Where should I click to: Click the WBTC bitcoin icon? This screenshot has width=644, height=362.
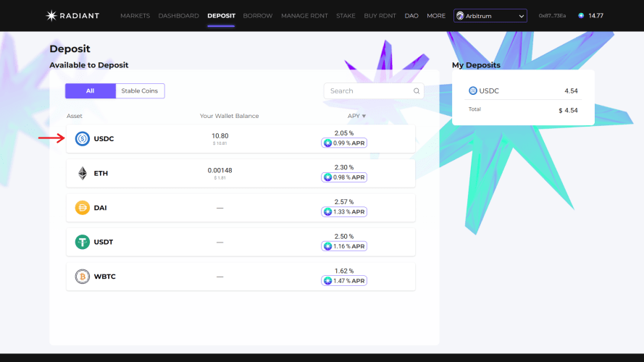click(82, 277)
